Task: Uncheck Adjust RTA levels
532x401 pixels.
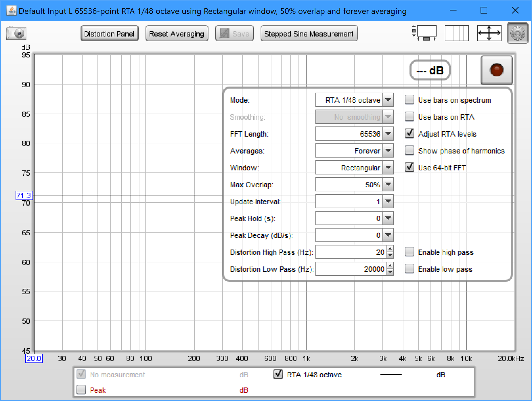Action: (409, 134)
